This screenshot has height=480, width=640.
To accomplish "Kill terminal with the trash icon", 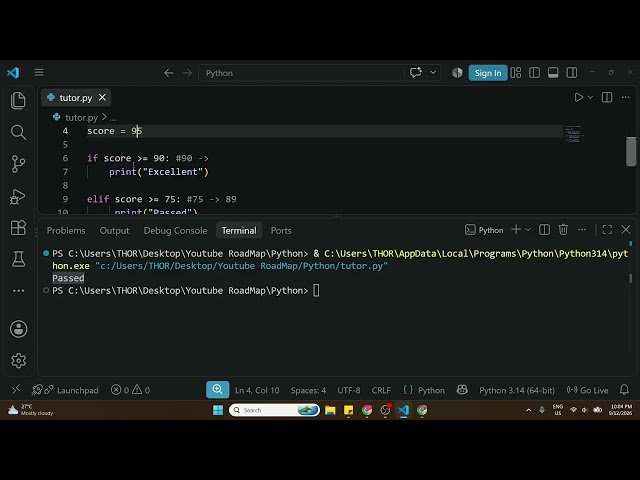I will [x=563, y=230].
